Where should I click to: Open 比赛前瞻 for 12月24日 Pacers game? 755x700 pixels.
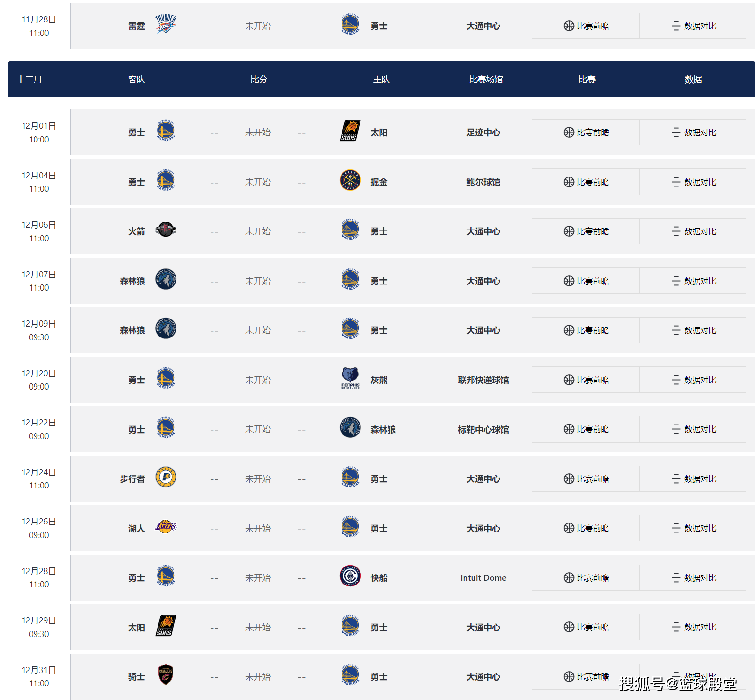(x=585, y=479)
